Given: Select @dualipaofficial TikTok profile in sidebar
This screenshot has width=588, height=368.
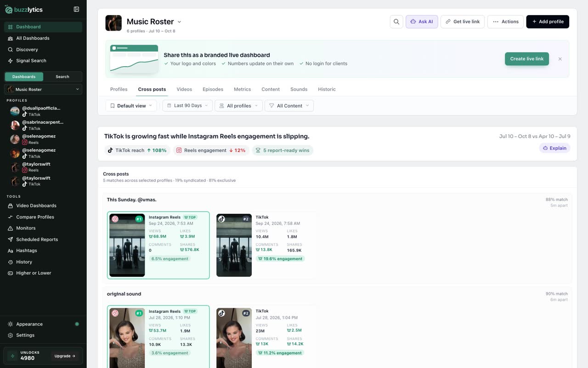Looking at the screenshot, I should point(43,111).
